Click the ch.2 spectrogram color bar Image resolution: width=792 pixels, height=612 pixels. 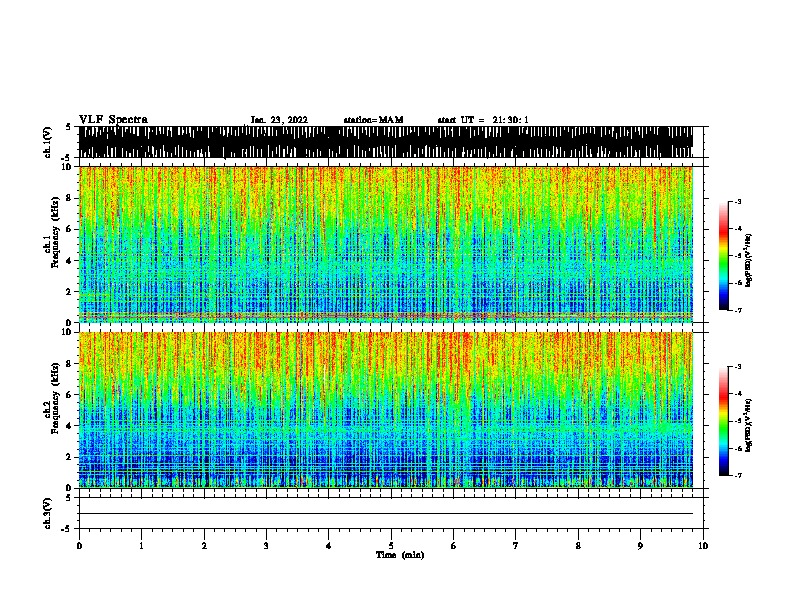[x=723, y=421]
